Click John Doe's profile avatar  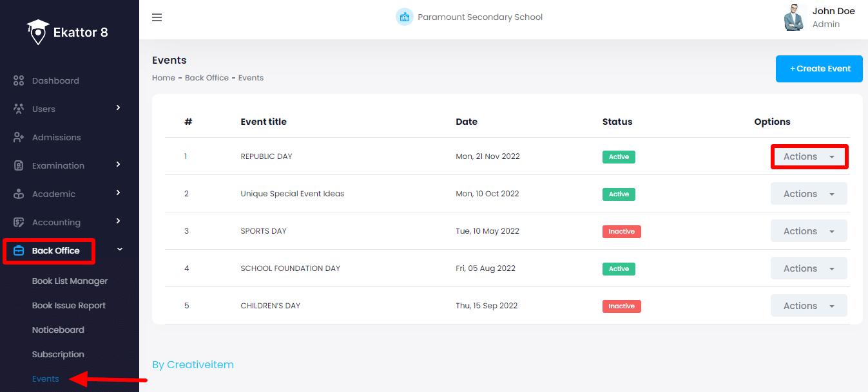pyautogui.click(x=794, y=18)
